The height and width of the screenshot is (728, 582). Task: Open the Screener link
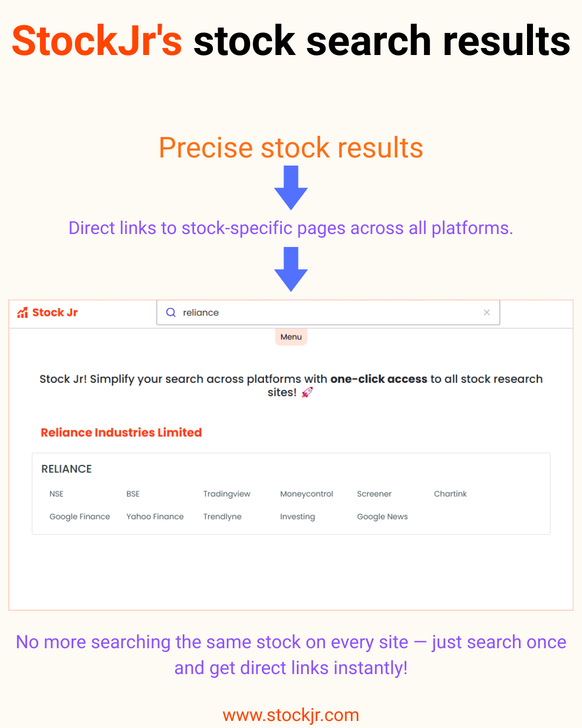click(374, 494)
